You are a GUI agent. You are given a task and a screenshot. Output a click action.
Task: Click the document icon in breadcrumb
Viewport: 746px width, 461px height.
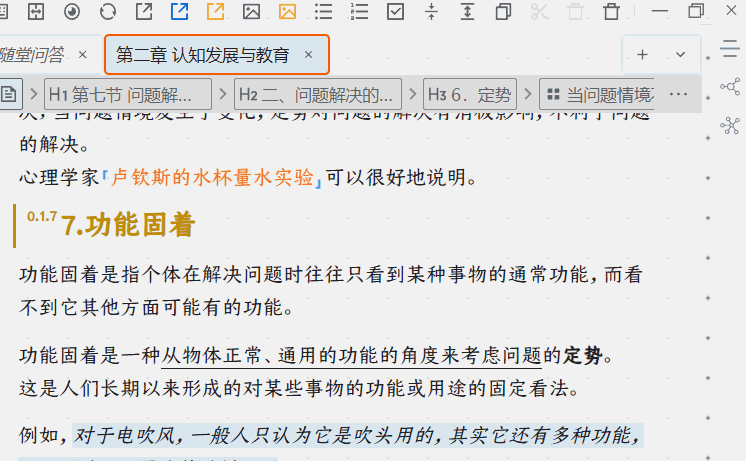(9, 94)
